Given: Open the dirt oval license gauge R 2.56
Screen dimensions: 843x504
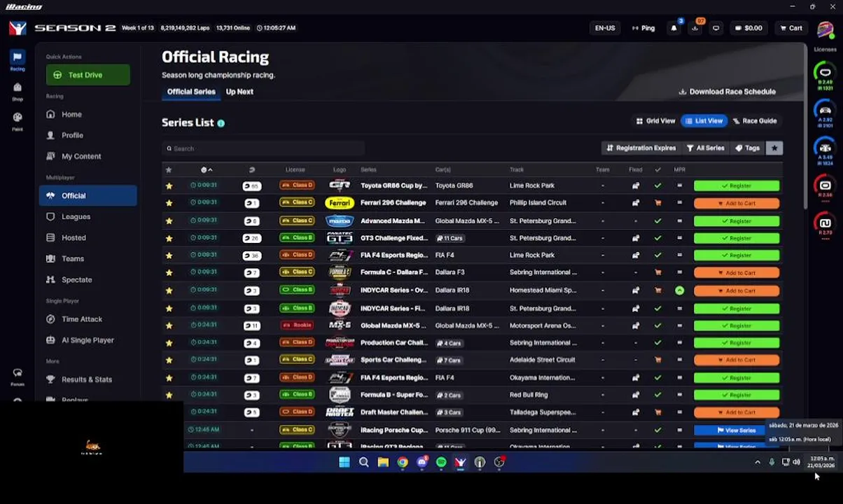Looking at the screenshot, I should 825,188.
